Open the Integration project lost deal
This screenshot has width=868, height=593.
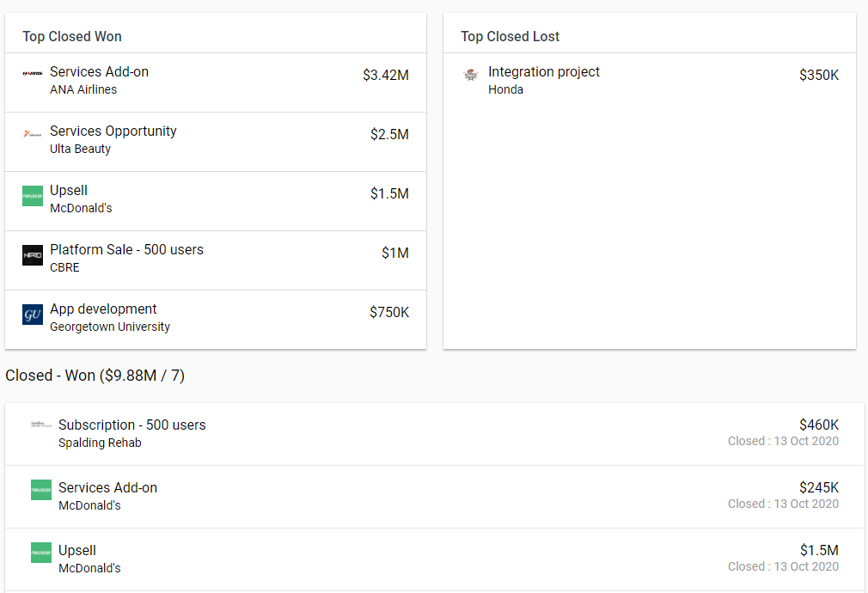pyautogui.click(x=544, y=72)
